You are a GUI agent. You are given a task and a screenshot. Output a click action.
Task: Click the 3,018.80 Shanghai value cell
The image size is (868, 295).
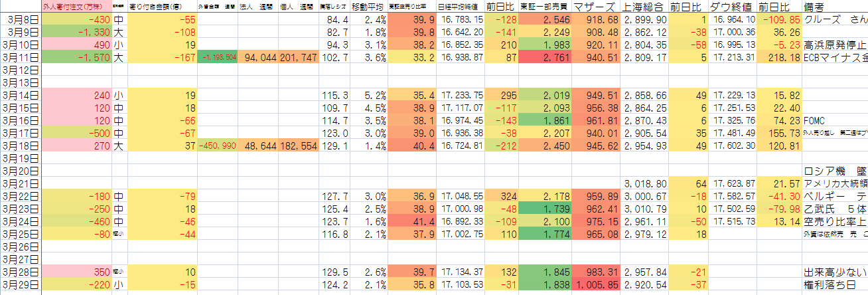[x=644, y=184]
